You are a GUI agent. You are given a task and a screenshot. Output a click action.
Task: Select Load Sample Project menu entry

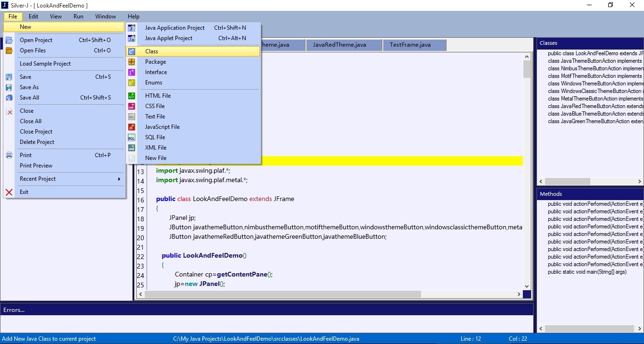45,64
